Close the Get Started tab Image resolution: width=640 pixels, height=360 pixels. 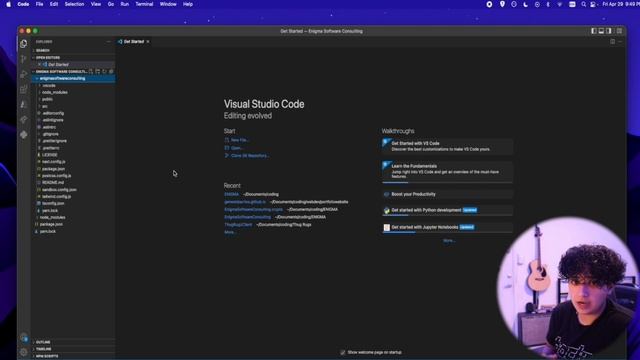pos(148,42)
